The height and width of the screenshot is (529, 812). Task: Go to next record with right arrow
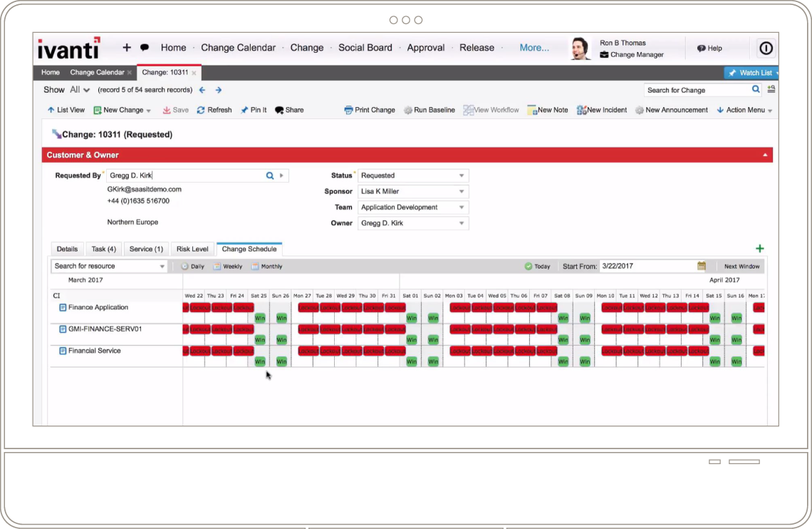point(219,90)
